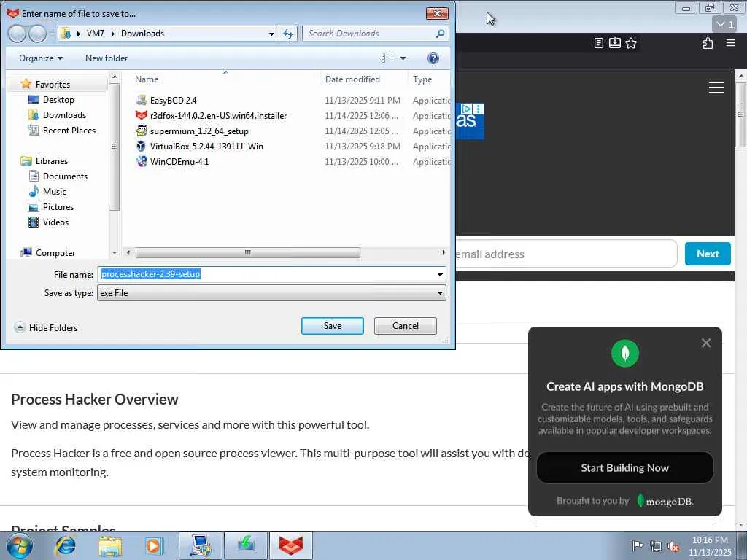Click Start Building Now button

pos(624,467)
